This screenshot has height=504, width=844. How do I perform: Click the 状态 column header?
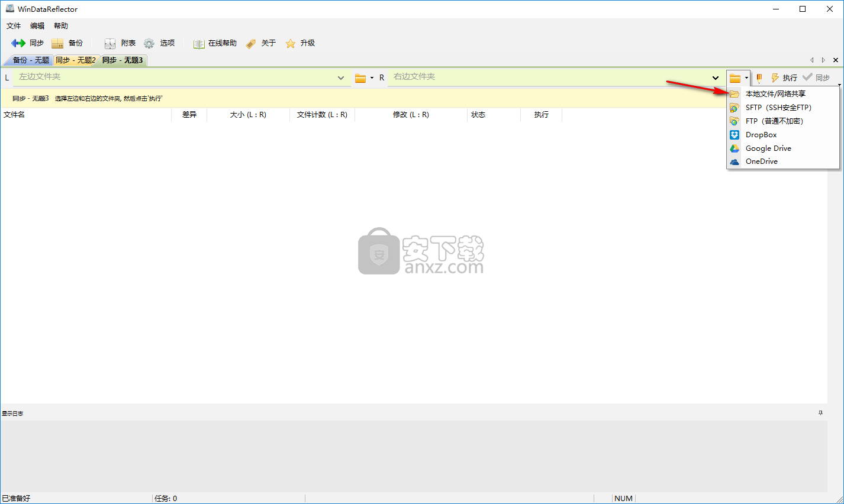tap(494, 115)
